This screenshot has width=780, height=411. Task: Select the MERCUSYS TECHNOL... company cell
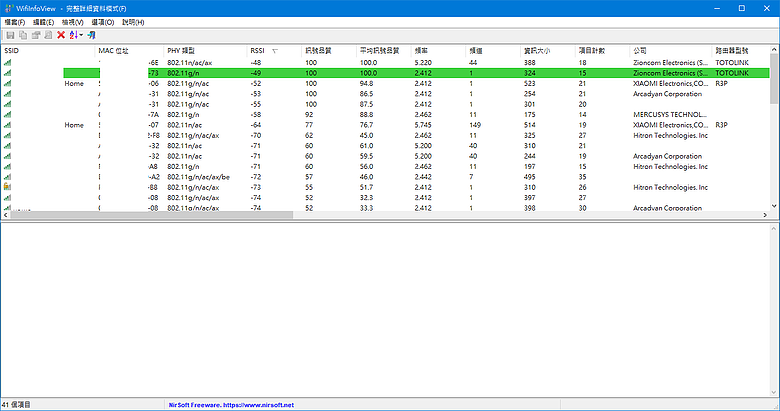(670, 114)
